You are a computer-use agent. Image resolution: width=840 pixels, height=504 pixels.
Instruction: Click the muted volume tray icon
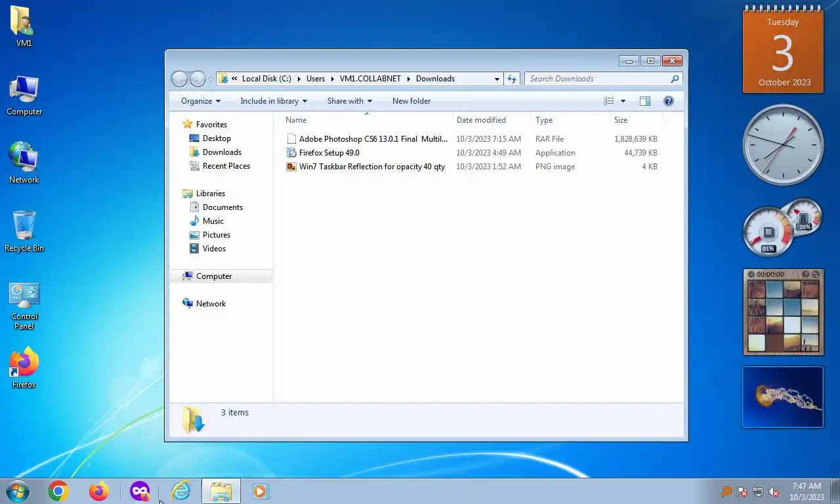point(774,492)
